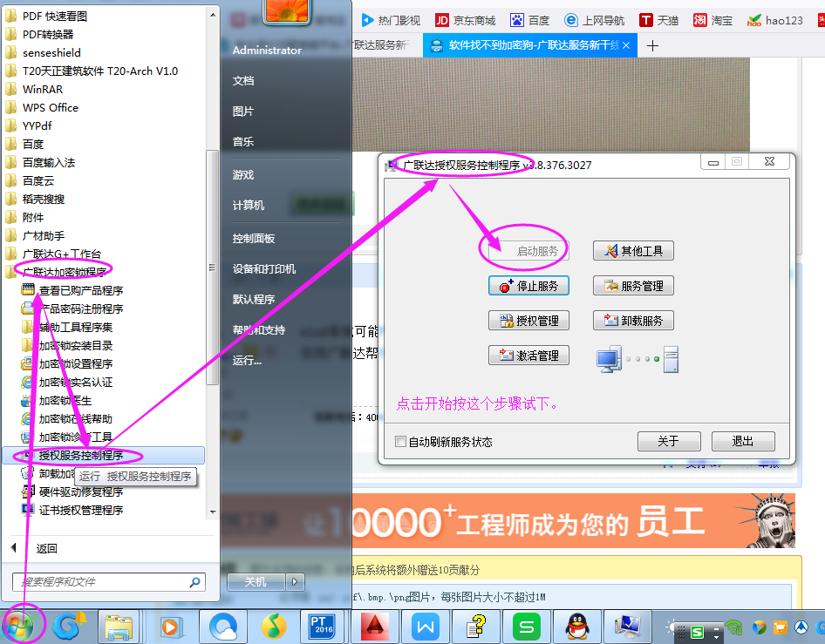
Task: Open the QQ Music taskbar icon
Action: point(274,626)
